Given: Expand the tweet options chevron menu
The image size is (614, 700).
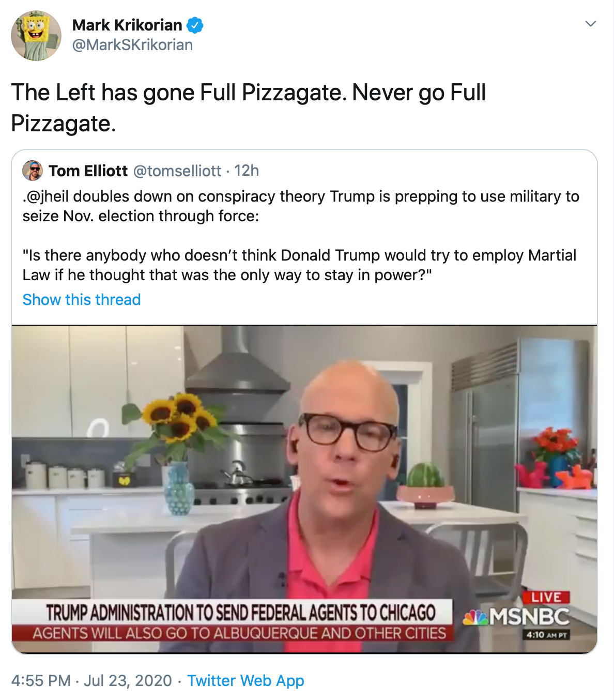Looking at the screenshot, I should 590,24.
